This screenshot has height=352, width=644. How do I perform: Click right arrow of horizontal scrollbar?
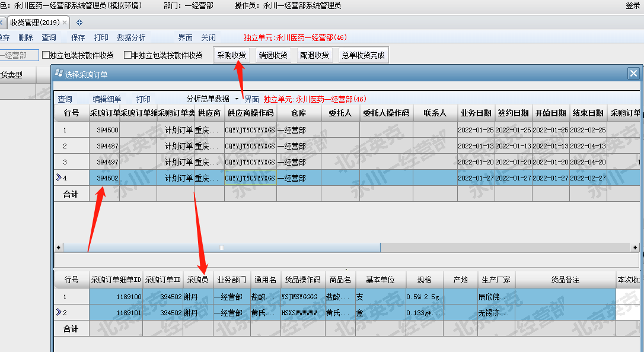pos(635,247)
